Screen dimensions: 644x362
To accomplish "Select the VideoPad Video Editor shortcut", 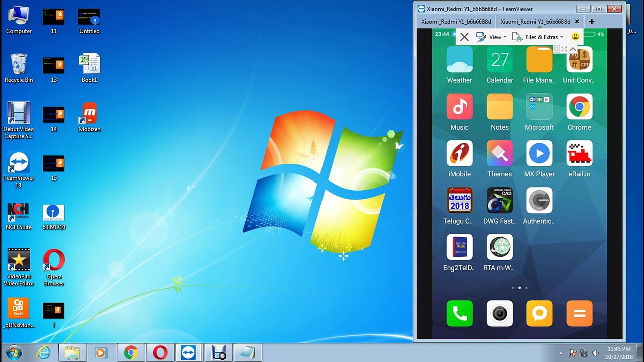I will (x=19, y=267).
